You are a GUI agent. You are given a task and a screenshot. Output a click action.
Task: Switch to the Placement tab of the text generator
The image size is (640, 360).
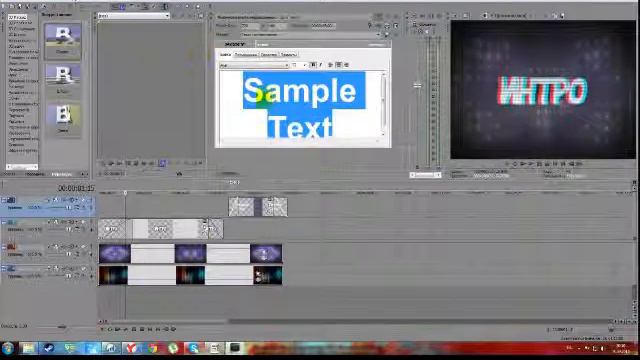(x=246, y=54)
